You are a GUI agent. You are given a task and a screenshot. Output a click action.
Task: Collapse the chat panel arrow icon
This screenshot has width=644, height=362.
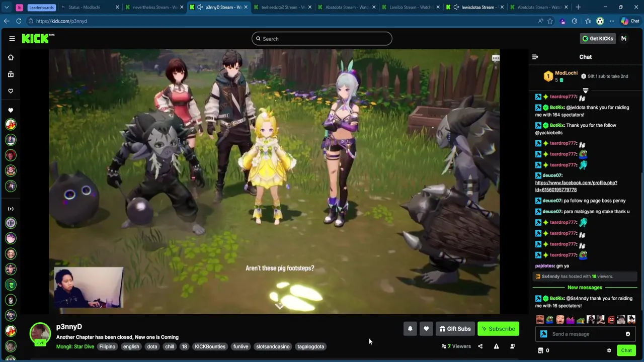(x=535, y=57)
